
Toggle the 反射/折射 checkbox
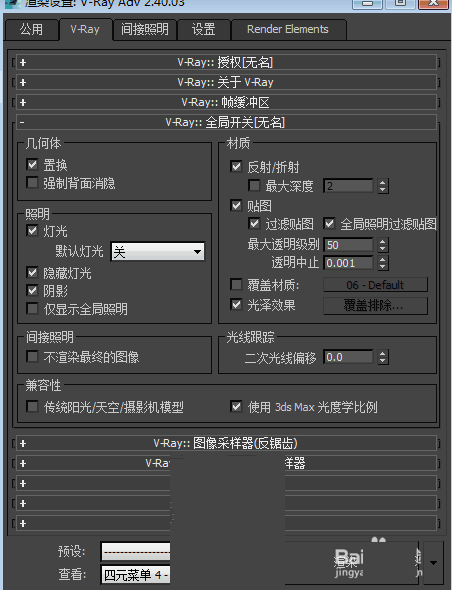click(236, 167)
